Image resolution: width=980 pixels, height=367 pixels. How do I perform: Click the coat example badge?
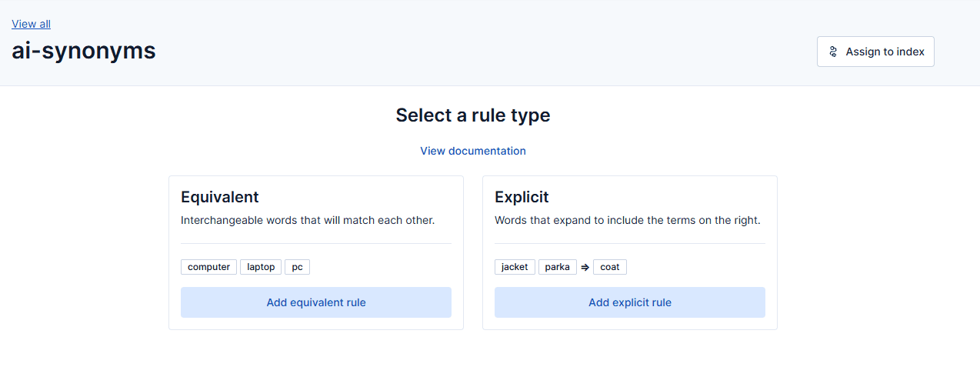pyautogui.click(x=609, y=267)
